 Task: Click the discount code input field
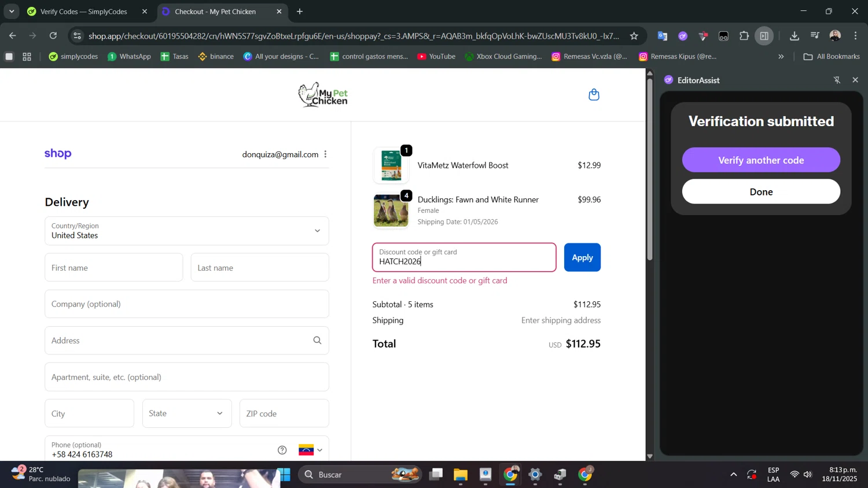click(464, 257)
